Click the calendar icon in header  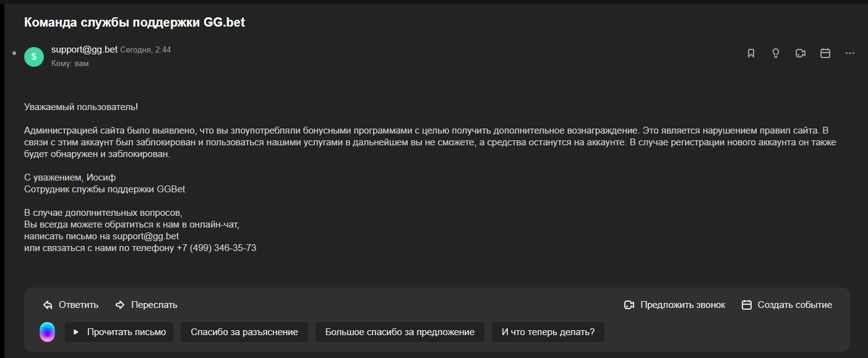click(825, 54)
